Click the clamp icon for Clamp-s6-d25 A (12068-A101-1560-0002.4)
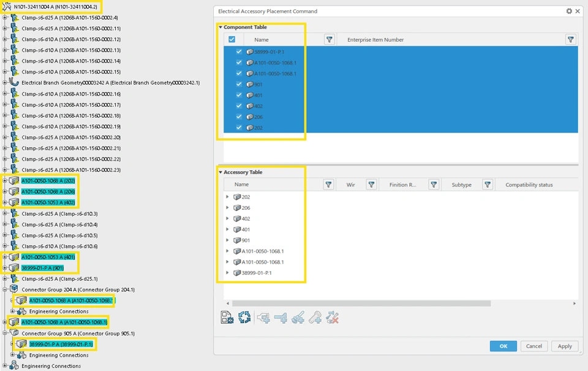 [14, 17]
